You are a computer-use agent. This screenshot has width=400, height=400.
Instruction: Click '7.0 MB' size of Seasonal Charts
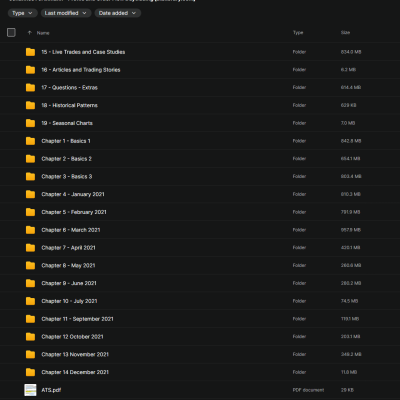click(x=348, y=123)
